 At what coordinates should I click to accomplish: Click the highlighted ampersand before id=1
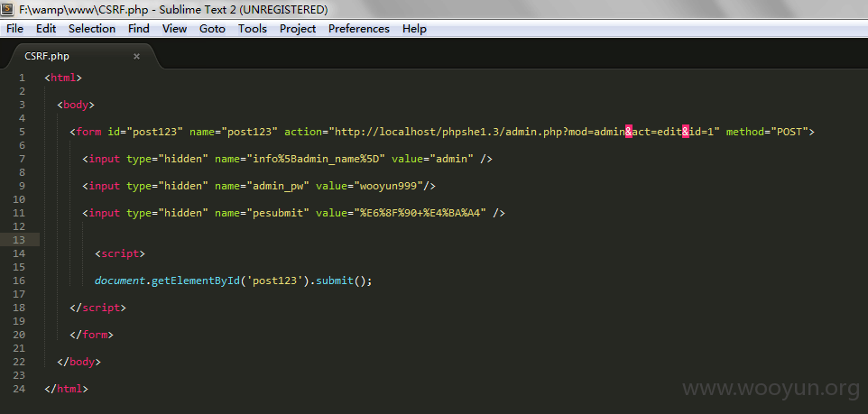click(686, 132)
